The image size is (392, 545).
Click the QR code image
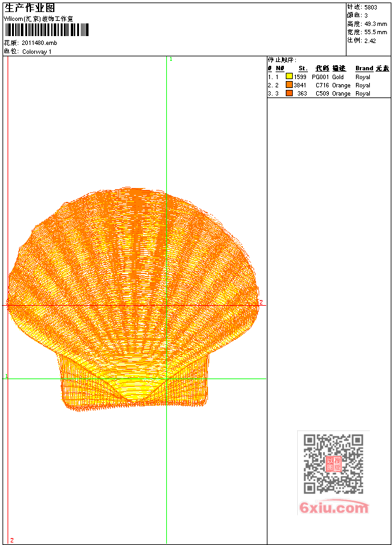(333, 464)
